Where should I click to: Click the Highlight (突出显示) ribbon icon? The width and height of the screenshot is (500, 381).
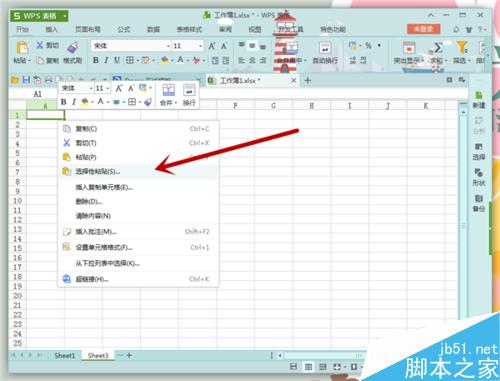pyautogui.click(x=409, y=47)
